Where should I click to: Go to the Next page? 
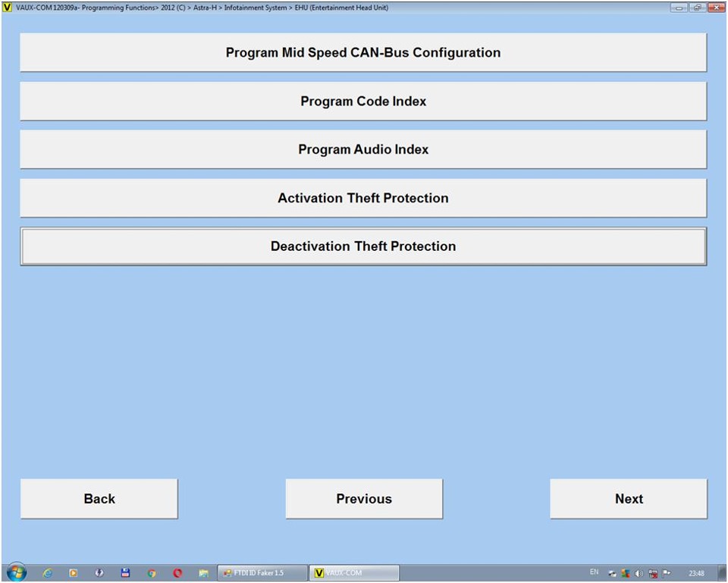pyautogui.click(x=629, y=499)
